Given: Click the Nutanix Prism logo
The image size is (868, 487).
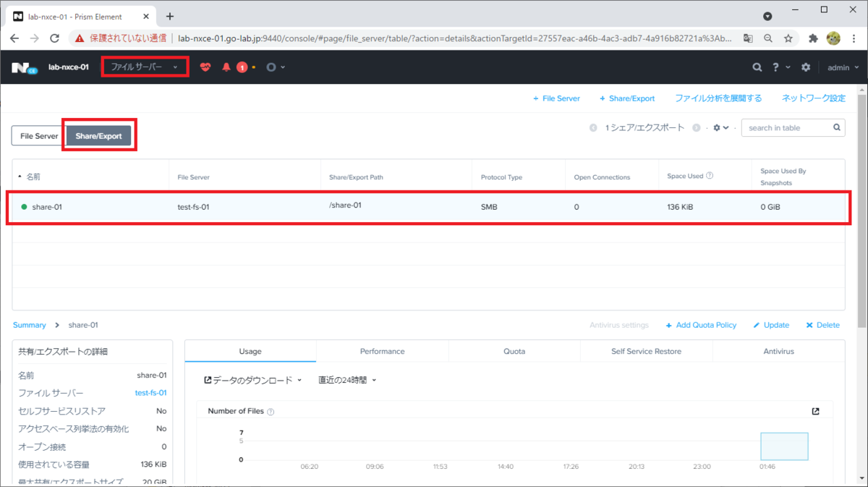Looking at the screenshot, I should click(25, 67).
